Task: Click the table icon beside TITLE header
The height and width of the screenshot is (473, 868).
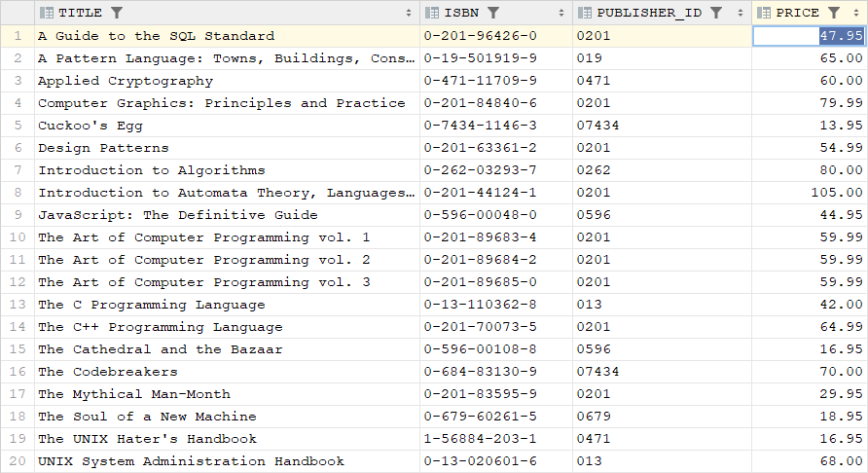Action: pos(47,13)
